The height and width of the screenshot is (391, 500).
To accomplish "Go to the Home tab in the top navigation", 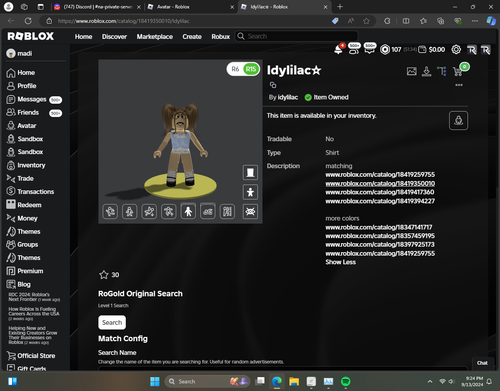I will click(x=83, y=37).
